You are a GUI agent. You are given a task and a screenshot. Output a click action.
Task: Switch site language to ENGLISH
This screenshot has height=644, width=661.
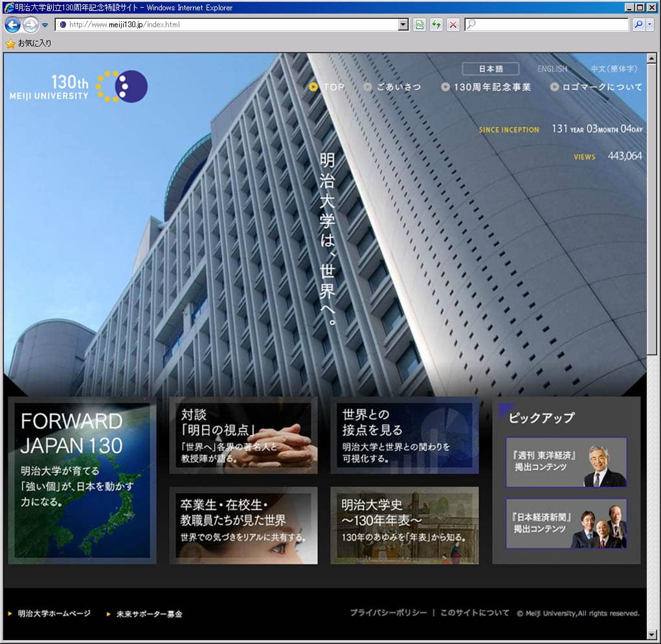point(552,69)
